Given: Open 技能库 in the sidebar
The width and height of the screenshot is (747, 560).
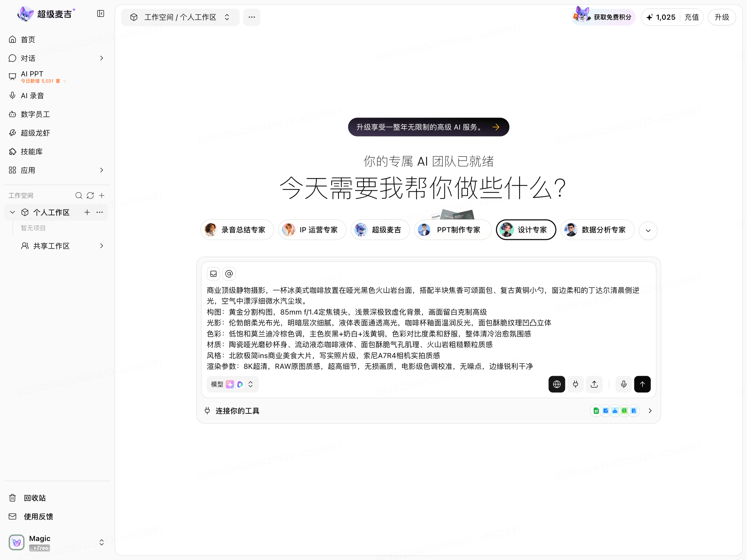Looking at the screenshot, I should pyautogui.click(x=57, y=151).
